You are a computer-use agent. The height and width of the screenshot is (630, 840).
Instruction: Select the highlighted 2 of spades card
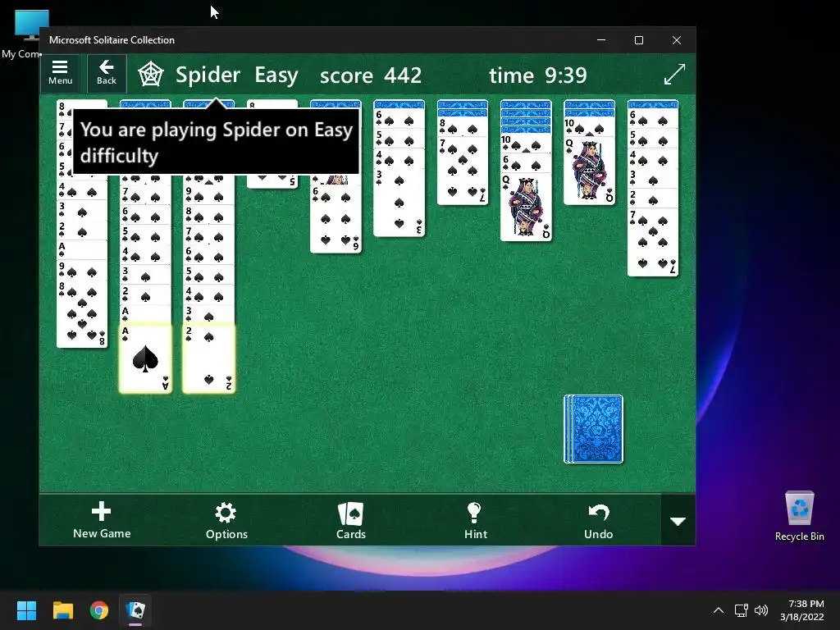tap(208, 358)
